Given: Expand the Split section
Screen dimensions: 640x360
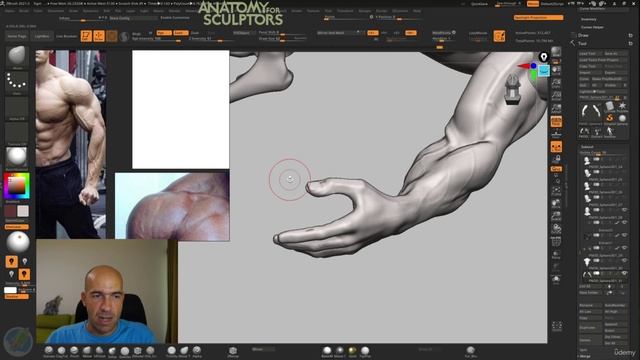Looking at the screenshot, I should point(583,350).
